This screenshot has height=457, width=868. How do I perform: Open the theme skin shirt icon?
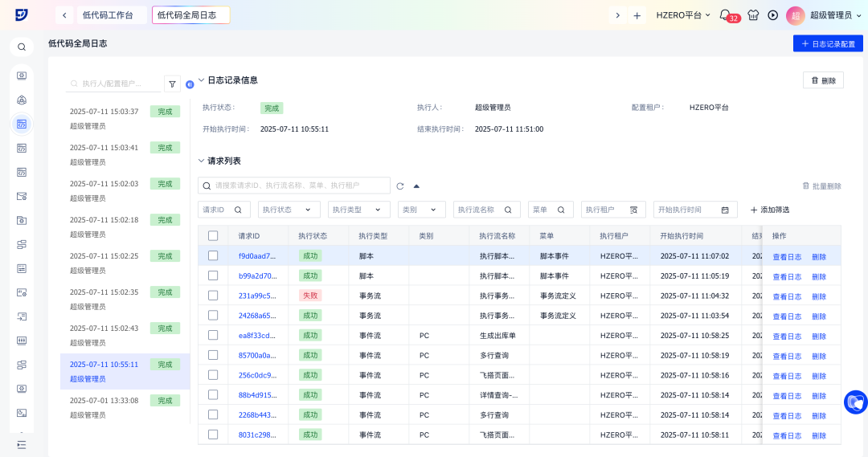coord(753,15)
